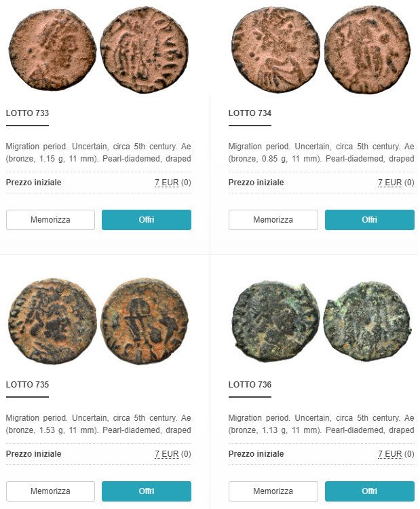Open the LOTTO 733 title link
The height and width of the screenshot is (509, 420).
(27, 113)
